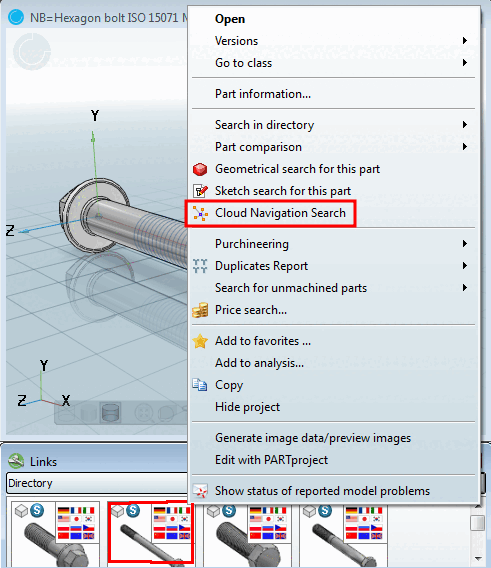Viewport: 491px width, 568px height.
Task: Click the blue S icon on first thumbnail
Action: [x=37, y=510]
